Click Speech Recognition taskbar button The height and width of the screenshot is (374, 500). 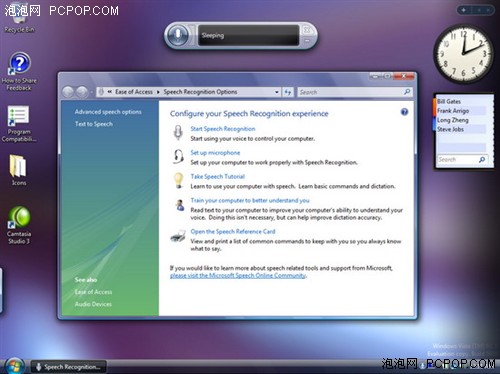69,367
